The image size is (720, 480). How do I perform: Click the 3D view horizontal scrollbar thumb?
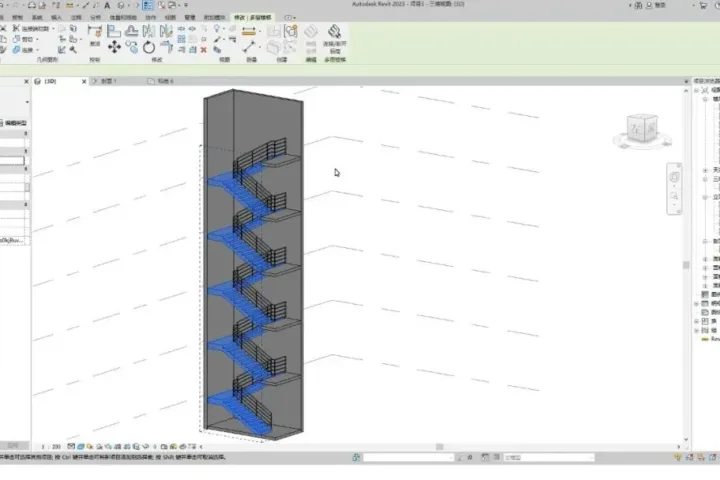pos(439,446)
